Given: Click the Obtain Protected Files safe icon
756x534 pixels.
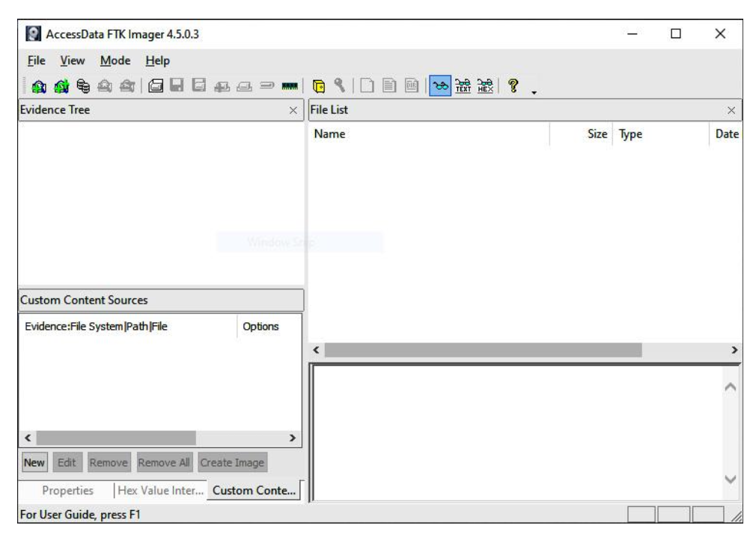Looking at the screenshot, I should (x=318, y=87).
